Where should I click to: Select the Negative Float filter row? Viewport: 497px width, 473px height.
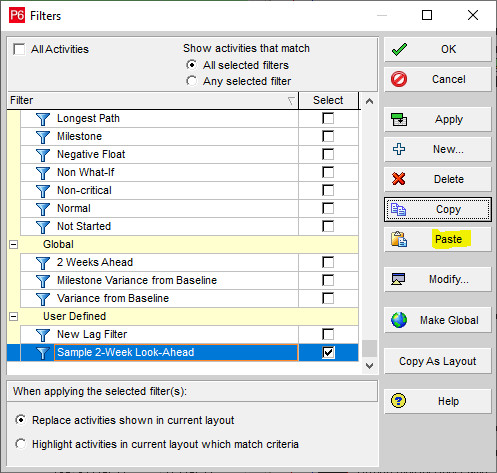(x=159, y=154)
